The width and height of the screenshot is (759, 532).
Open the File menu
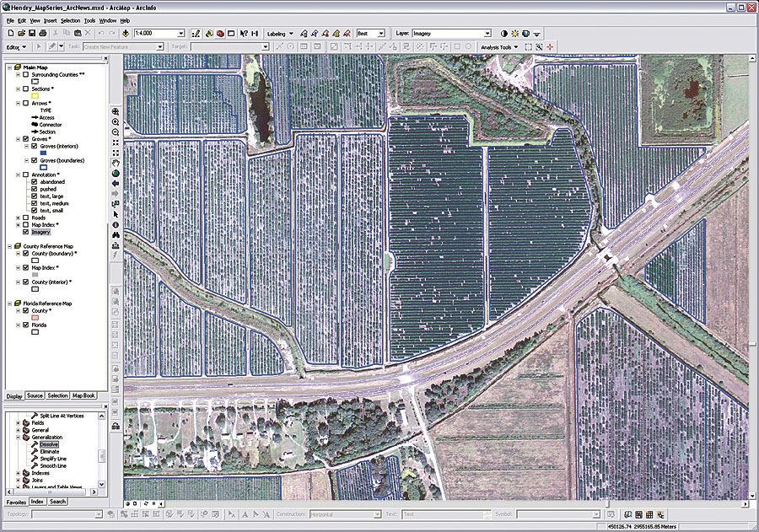click(10, 21)
